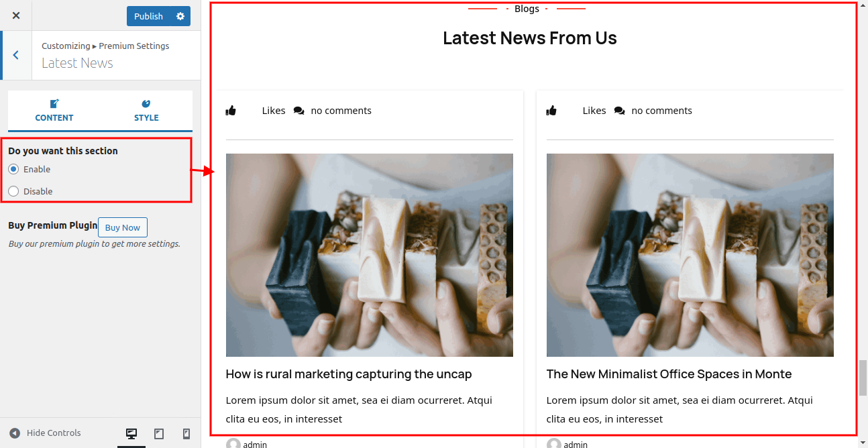Click thumbs-up like icon on first post
Viewport: 868px width, 448px height.
click(x=231, y=111)
